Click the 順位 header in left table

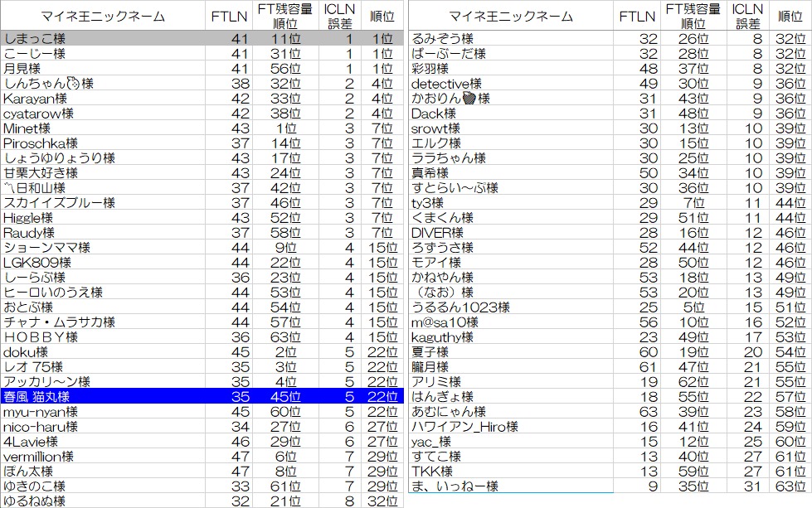382,17
